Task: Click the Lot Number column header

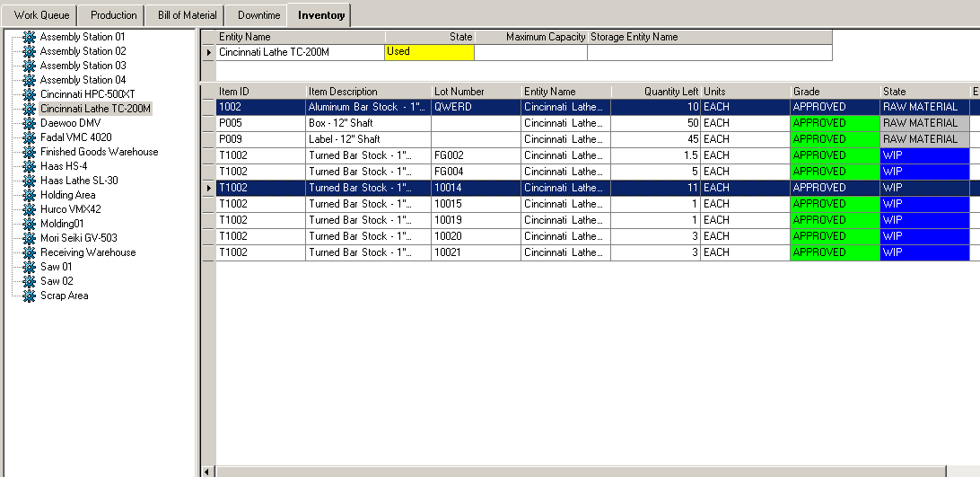Action: point(477,92)
